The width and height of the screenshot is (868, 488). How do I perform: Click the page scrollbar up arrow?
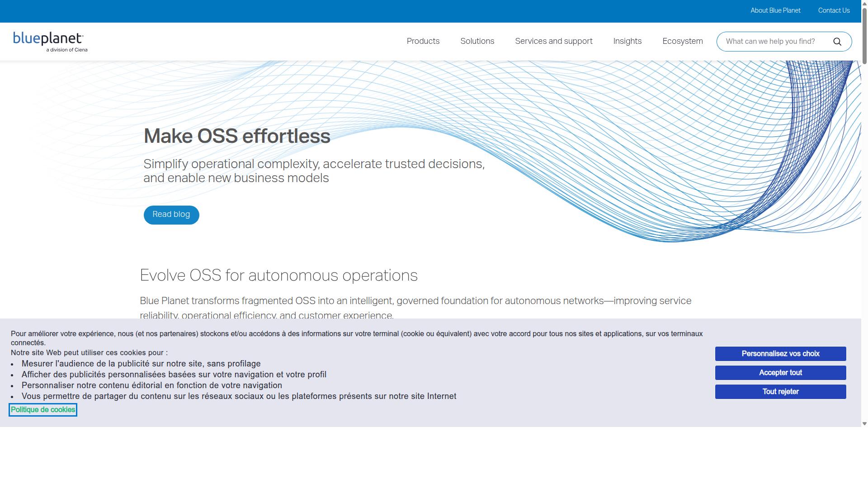tap(864, 3)
